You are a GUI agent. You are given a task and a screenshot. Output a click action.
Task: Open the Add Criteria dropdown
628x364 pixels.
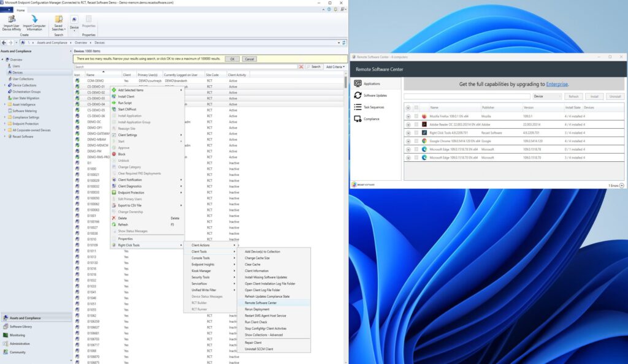(335, 67)
